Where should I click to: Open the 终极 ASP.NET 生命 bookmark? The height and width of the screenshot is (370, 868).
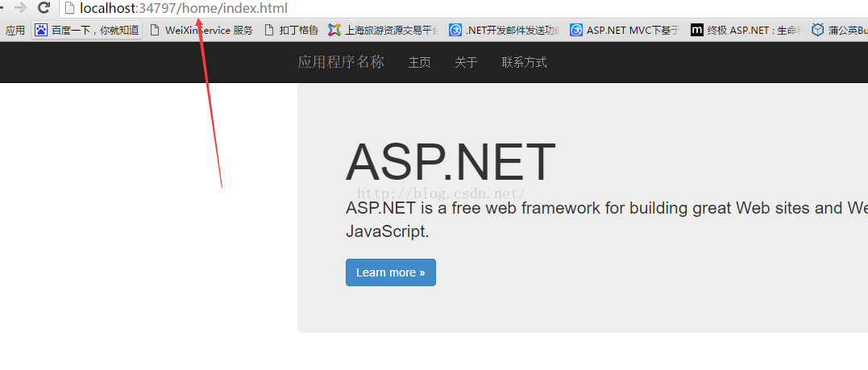click(x=746, y=30)
